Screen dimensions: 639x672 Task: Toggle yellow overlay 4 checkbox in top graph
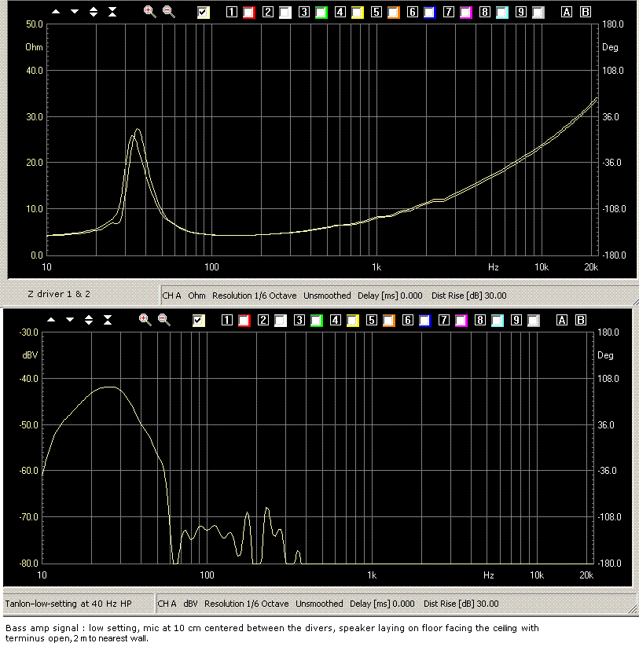pos(357,13)
